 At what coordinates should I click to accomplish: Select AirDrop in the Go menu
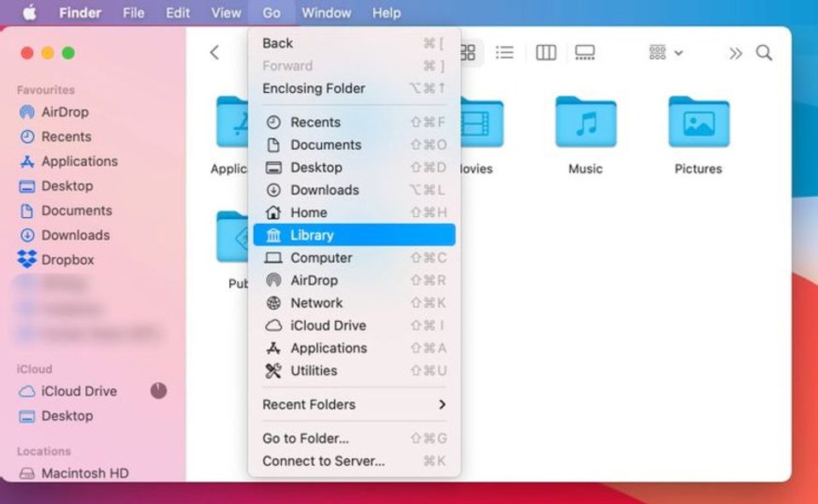click(x=354, y=280)
